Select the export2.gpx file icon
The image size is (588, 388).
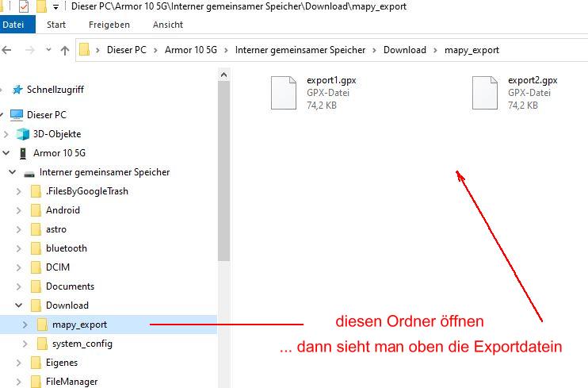point(485,92)
